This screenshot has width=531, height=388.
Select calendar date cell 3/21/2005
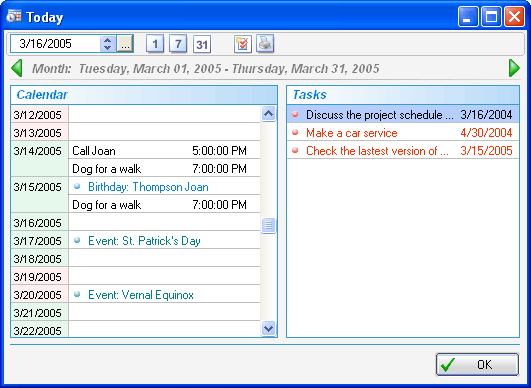point(40,312)
